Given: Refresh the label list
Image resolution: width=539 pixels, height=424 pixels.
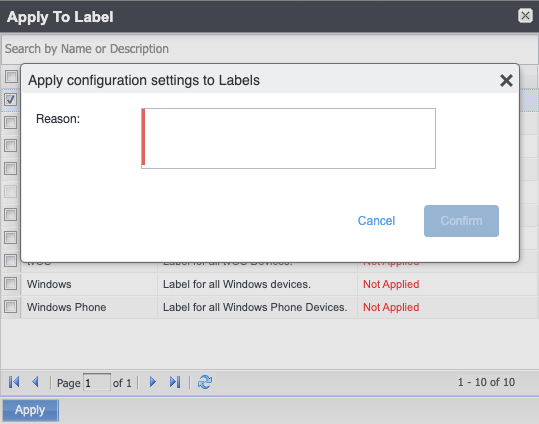Looking at the screenshot, I should click(x=205, y=382).
